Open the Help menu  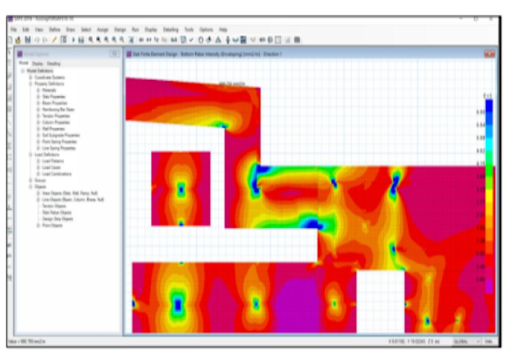223,30
